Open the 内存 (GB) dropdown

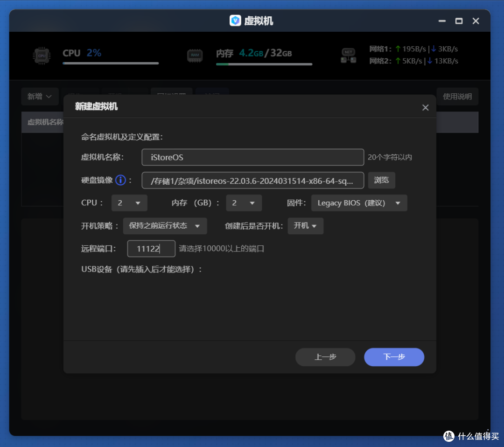pyautogui.click(x=244, y=203)
